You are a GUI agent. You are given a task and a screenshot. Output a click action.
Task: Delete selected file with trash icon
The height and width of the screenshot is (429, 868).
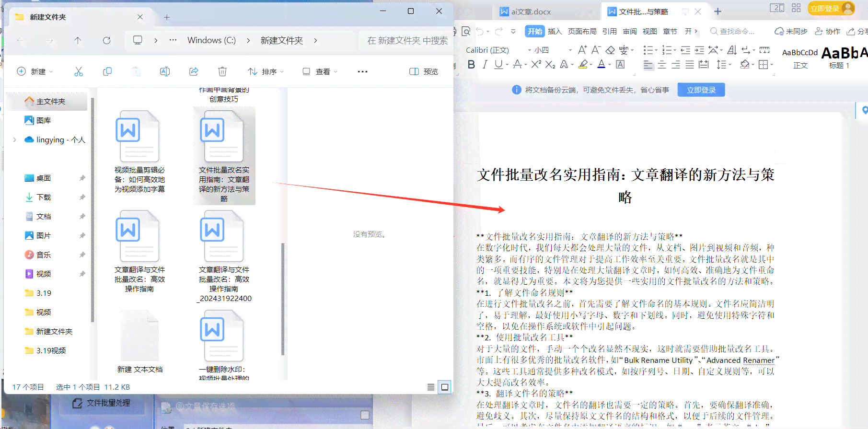coord(222,71)
